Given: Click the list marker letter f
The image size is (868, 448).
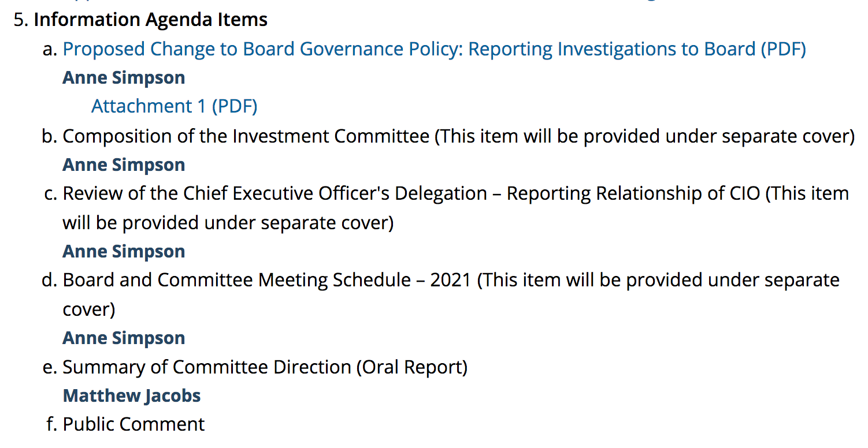Looking at the screenshot, I should pos(51,424).
